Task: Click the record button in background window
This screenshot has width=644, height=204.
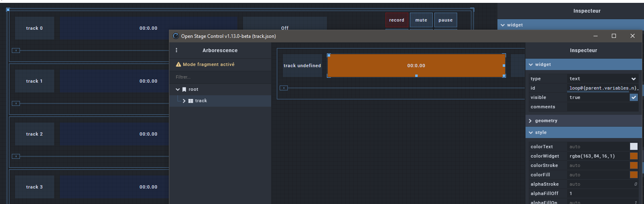Action: click(396, 20)
